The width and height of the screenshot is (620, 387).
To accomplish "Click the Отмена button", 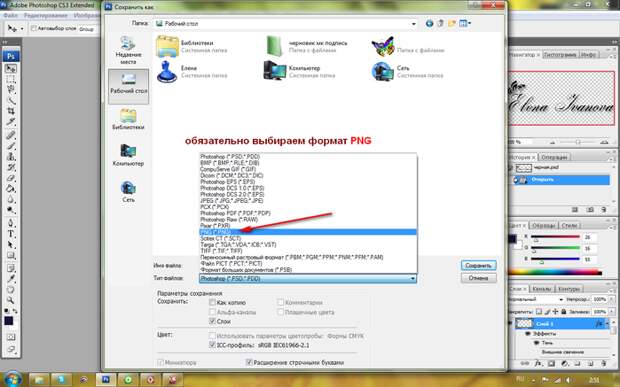I will click(x=478, y=278).
